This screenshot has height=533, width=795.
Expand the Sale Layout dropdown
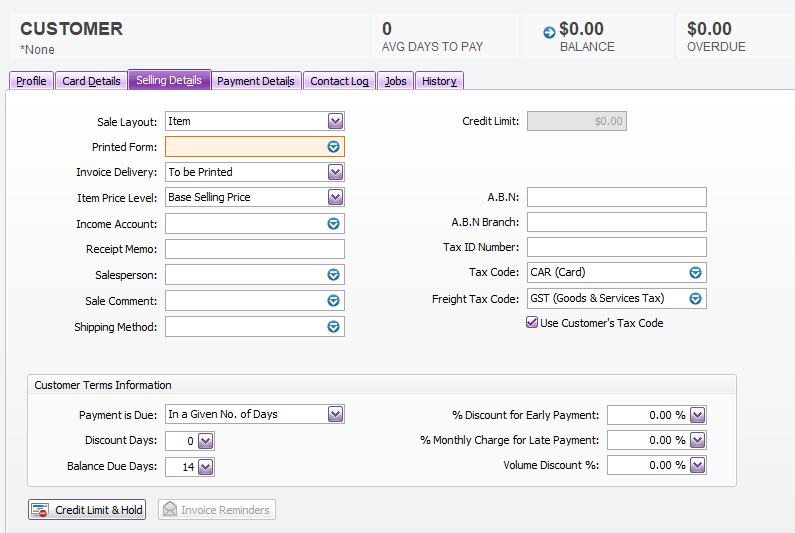coord(335,121)
